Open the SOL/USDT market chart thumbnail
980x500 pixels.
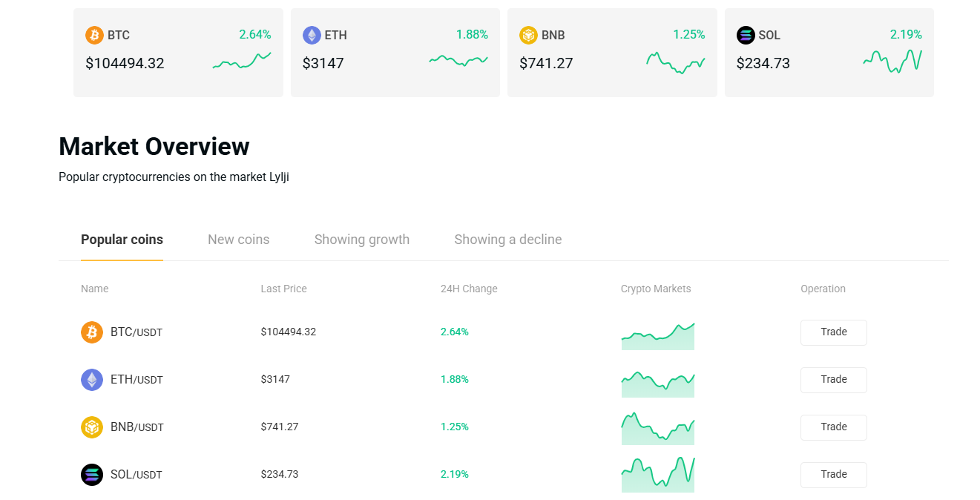(x=657, y=476)
